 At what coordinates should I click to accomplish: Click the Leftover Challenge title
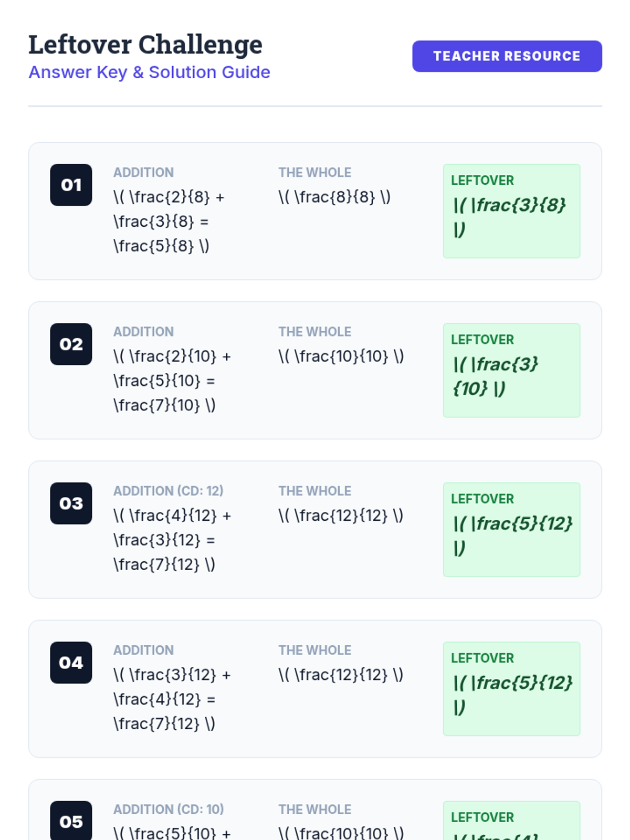145,45
